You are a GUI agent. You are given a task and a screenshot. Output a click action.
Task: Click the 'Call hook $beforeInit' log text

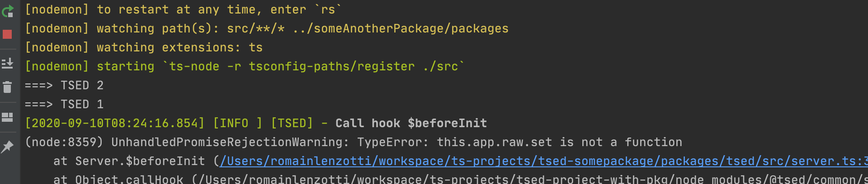pos(411,123)
